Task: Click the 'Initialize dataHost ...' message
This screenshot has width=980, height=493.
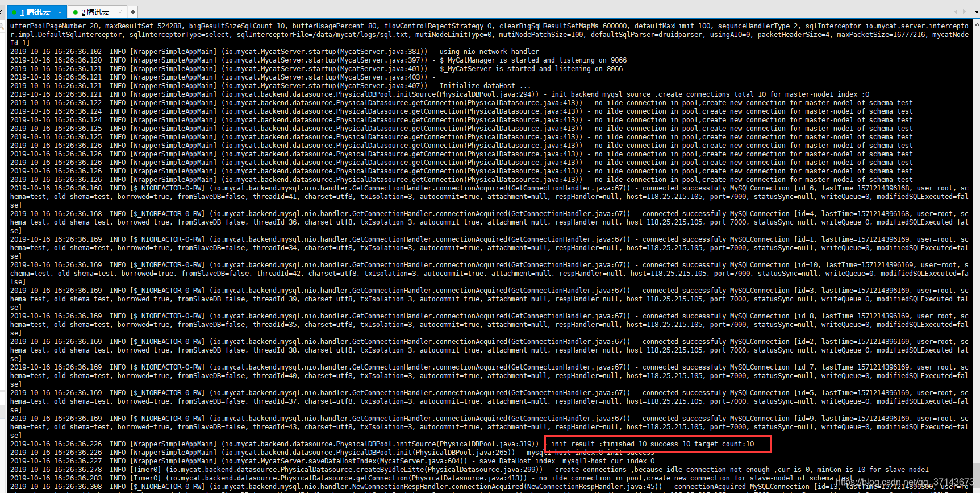Action: pyautogui.click(x=485, y=86)
